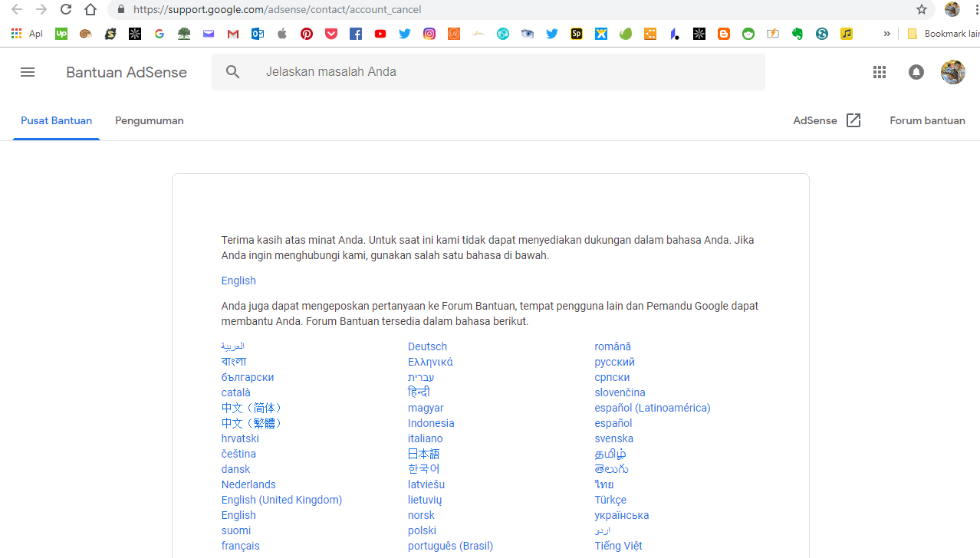Select the slovenčina forum link

[620, 392]
